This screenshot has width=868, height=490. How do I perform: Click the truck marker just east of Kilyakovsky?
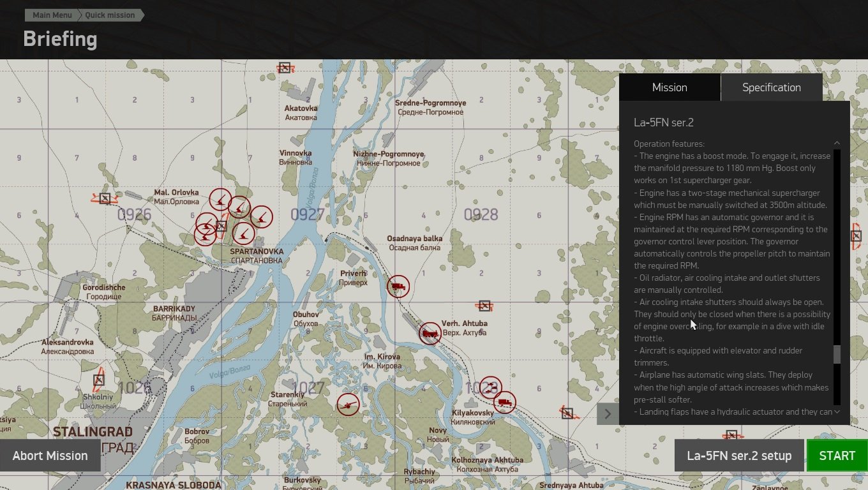pyautogui.click(x=505, y=403)
